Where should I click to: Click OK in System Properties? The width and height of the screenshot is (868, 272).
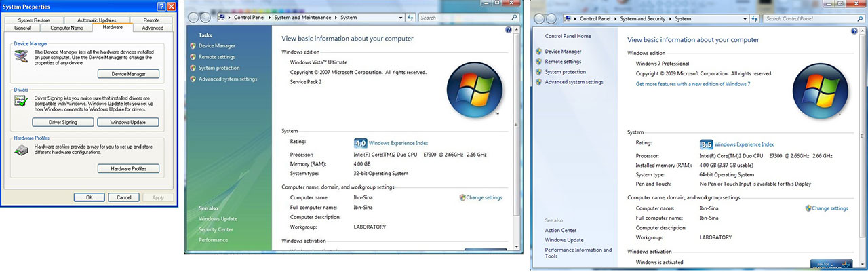pyautogui.click(x=90, y=197)
